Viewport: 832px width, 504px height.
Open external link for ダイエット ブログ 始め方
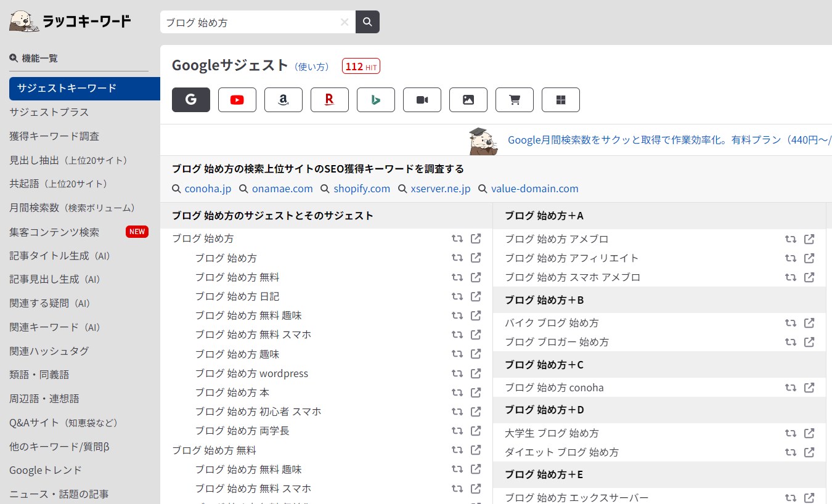pos(809,452)
